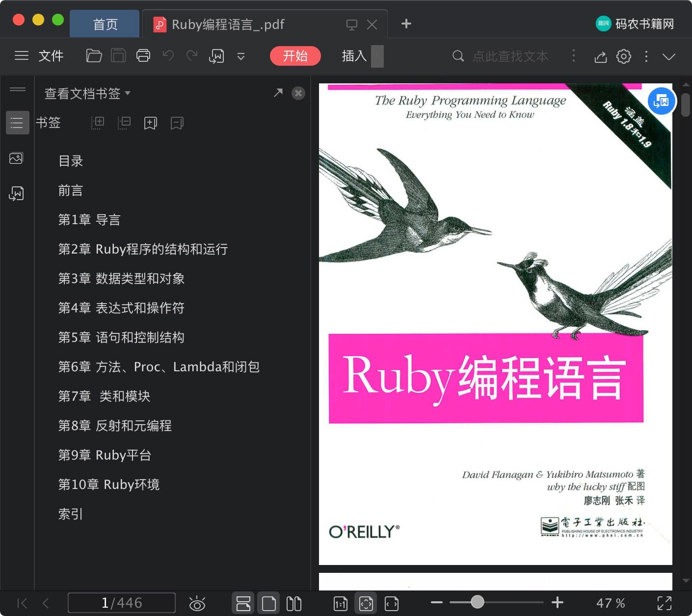Open 文件 menu
This screenshot has width=692, height=616.
[x=51, y=56]
